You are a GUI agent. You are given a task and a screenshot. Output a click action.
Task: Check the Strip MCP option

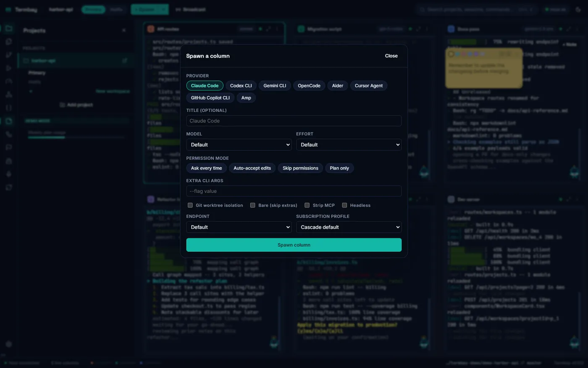tap(307, 205)
